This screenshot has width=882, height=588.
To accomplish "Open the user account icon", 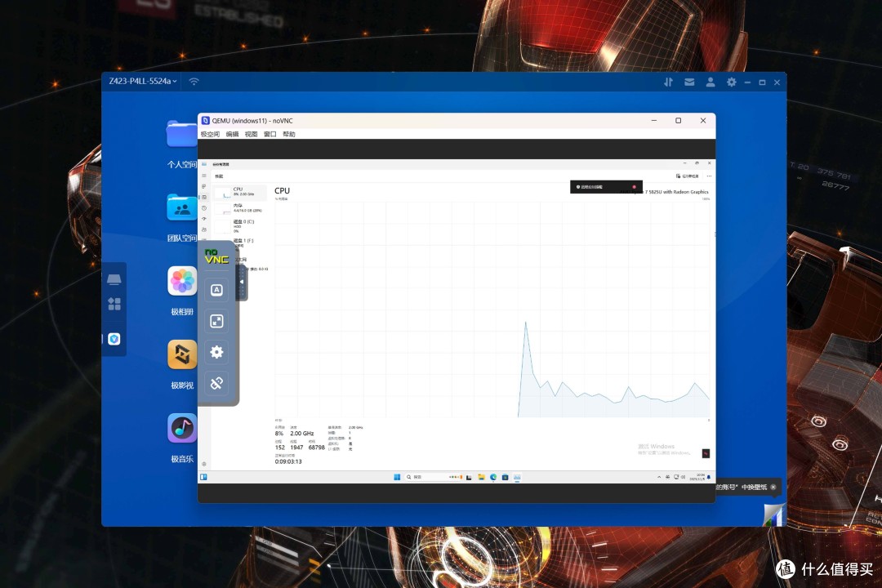I will [x=710, y=82].
